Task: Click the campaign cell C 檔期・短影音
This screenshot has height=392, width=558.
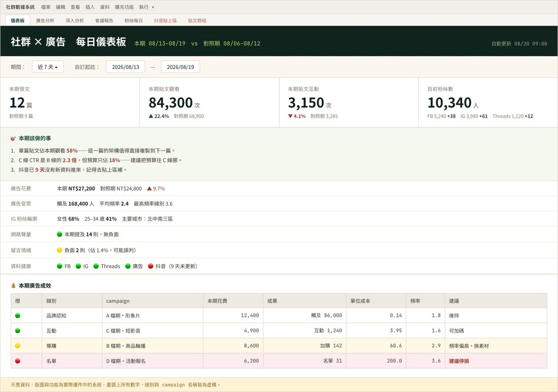Action: click(152, 331)
